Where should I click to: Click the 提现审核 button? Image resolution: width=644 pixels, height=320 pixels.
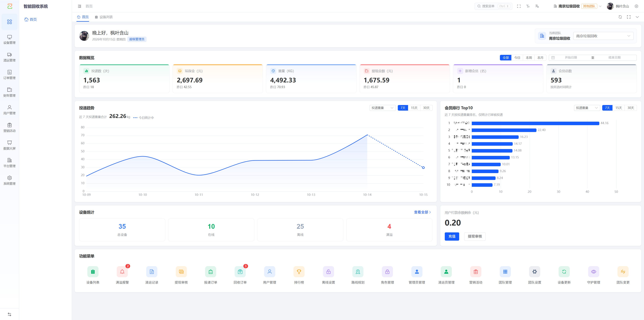click(x=475, y=236)
